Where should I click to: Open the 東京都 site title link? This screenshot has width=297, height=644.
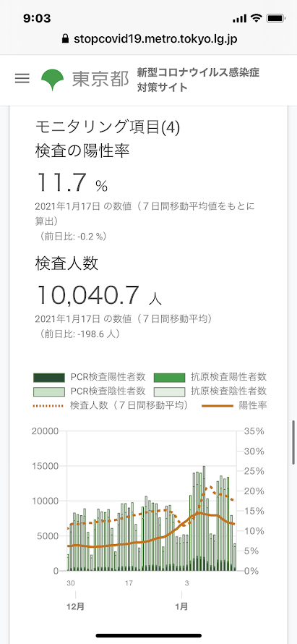100,80
